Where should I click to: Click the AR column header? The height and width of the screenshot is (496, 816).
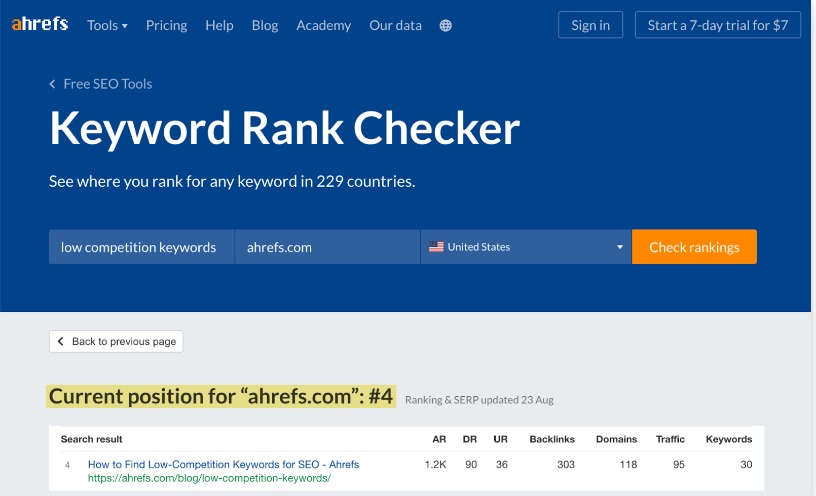point(439,439)
